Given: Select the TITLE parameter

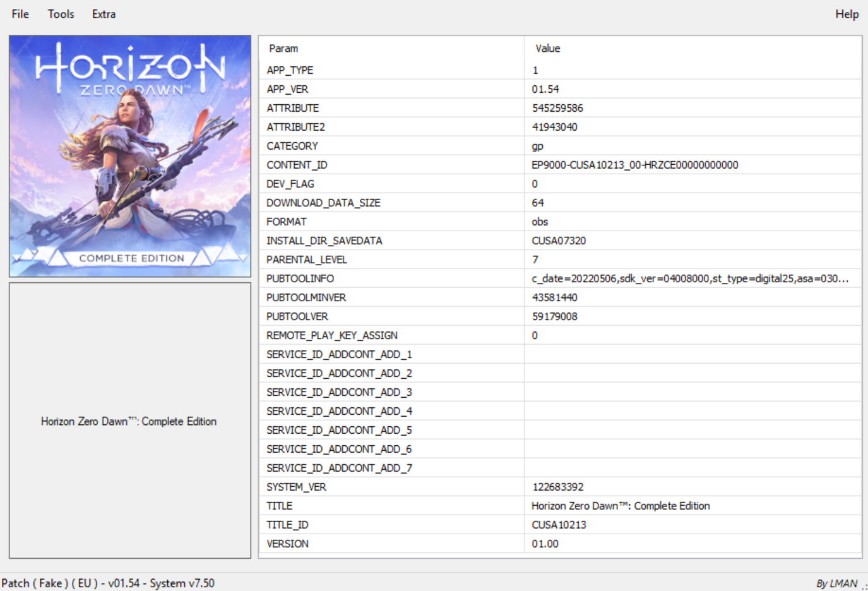Looking at the screenshot, I should tap(279, 506).
